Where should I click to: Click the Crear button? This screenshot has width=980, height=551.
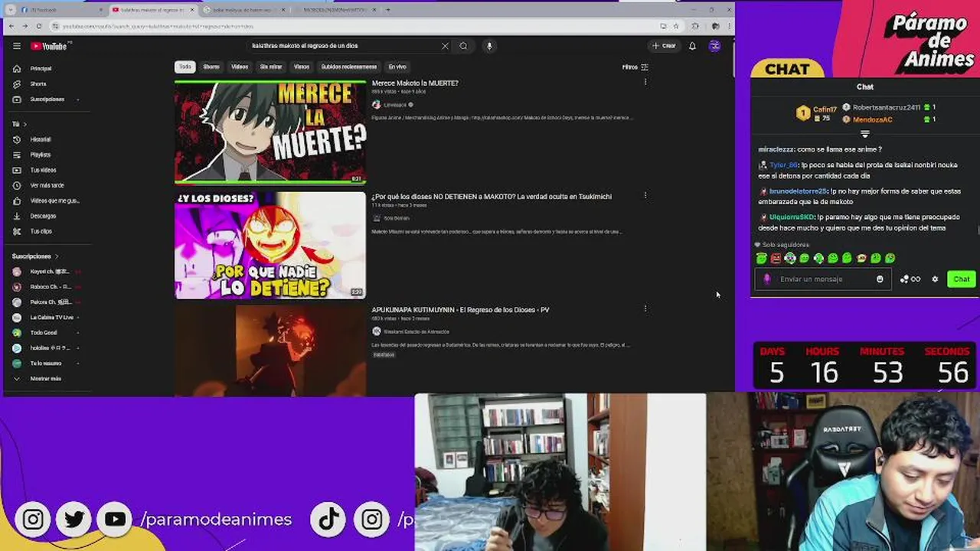665,46
